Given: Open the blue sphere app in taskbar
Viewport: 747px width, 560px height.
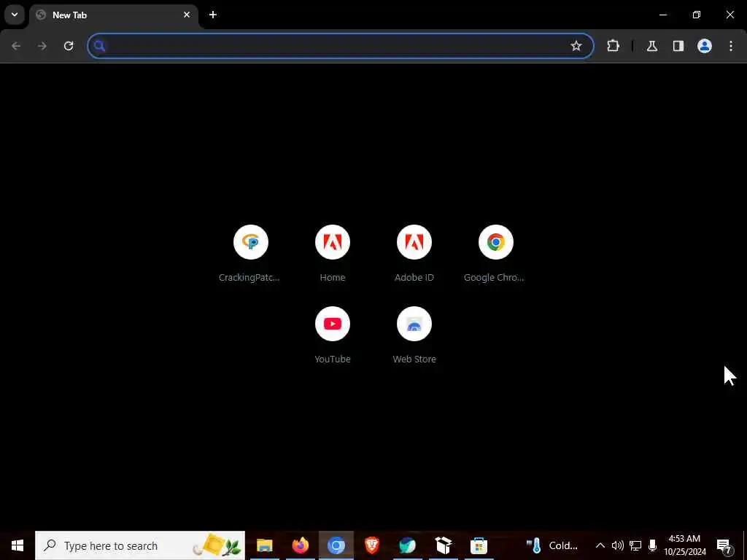Looking at the screenshot, I should click(x=407, y=545).
